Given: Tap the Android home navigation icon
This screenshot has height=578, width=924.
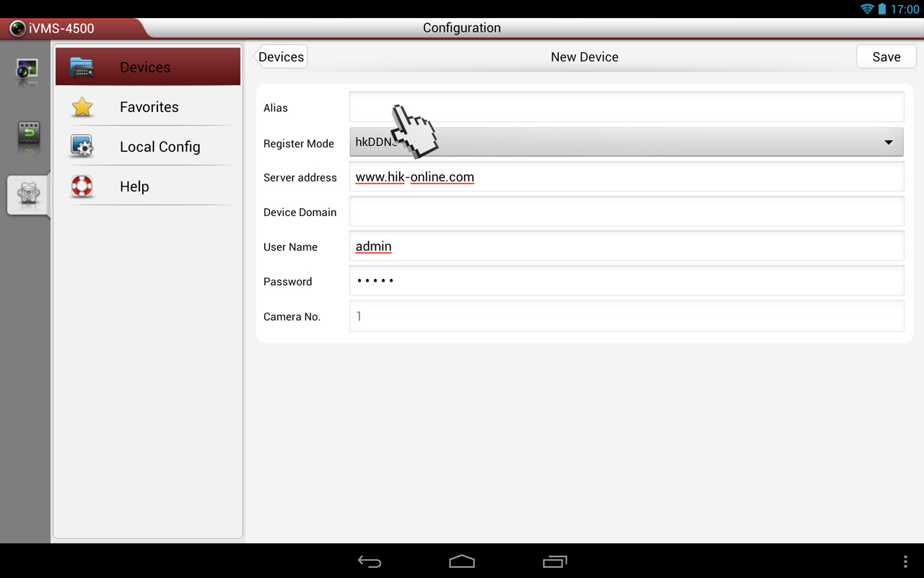Looking at the screenshot, I should coord(462,561).
